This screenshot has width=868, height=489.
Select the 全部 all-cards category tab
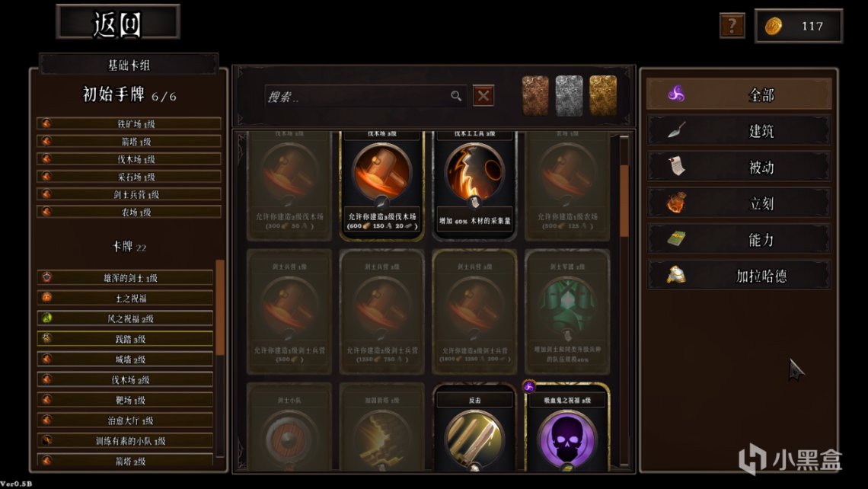[739, 94]
